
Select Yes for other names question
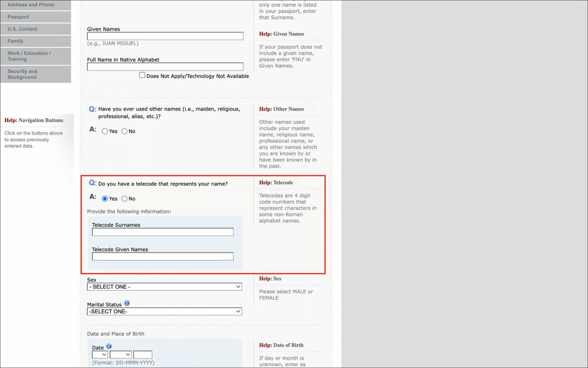(x=105, y=131)
